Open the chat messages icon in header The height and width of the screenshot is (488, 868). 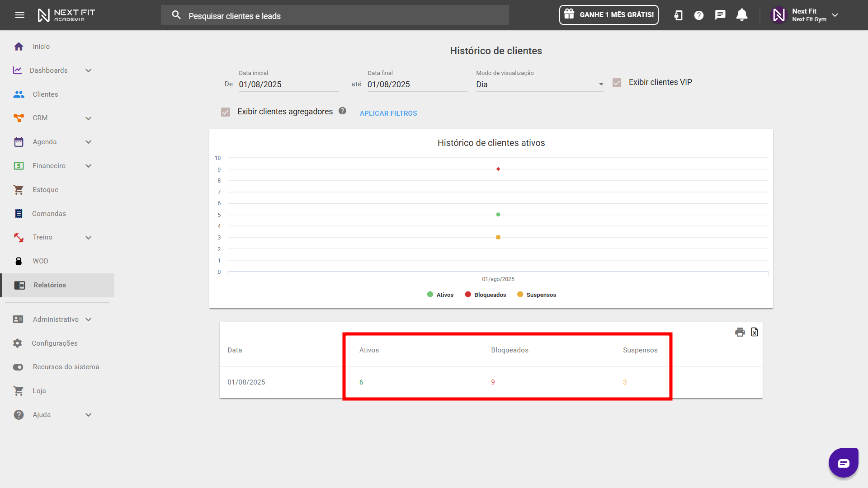(720, 15)
